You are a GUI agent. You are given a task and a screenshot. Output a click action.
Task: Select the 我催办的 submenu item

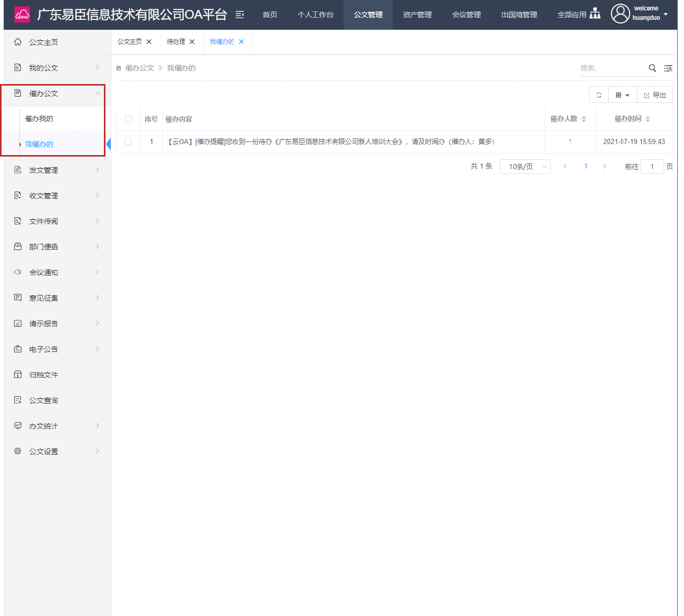(39, 144)
